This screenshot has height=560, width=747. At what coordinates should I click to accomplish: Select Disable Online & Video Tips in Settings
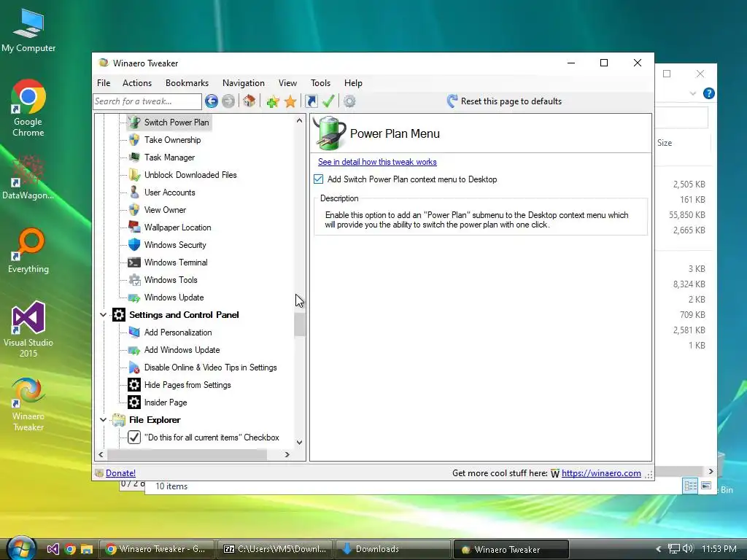pyautogui.click(x=210, y=367)
